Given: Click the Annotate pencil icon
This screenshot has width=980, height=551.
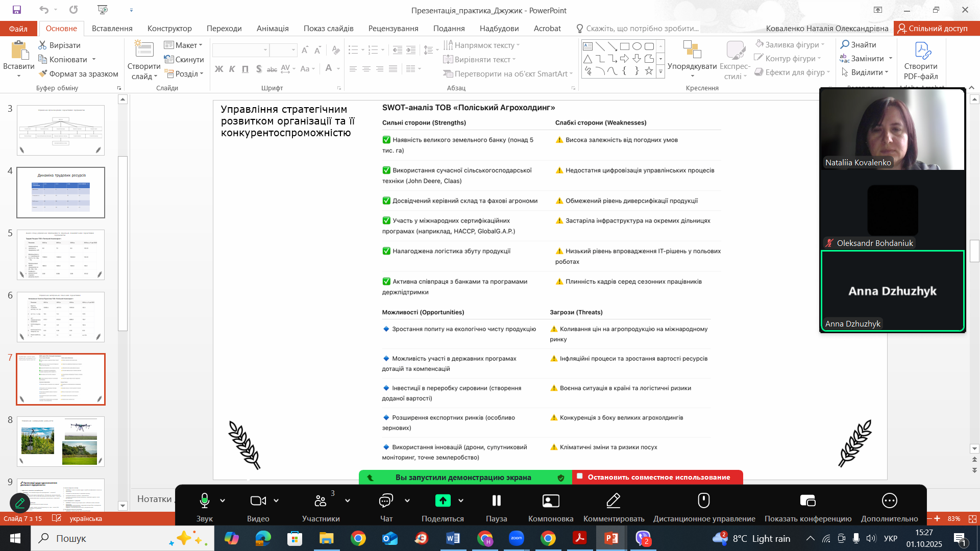Looking at the screenshot, I should point(613,501).
